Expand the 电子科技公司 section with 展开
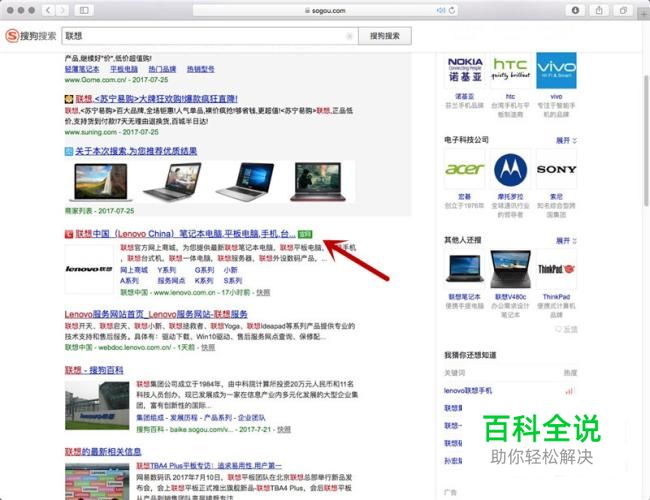This screenshot has height=500, width=650. (566, 141)
